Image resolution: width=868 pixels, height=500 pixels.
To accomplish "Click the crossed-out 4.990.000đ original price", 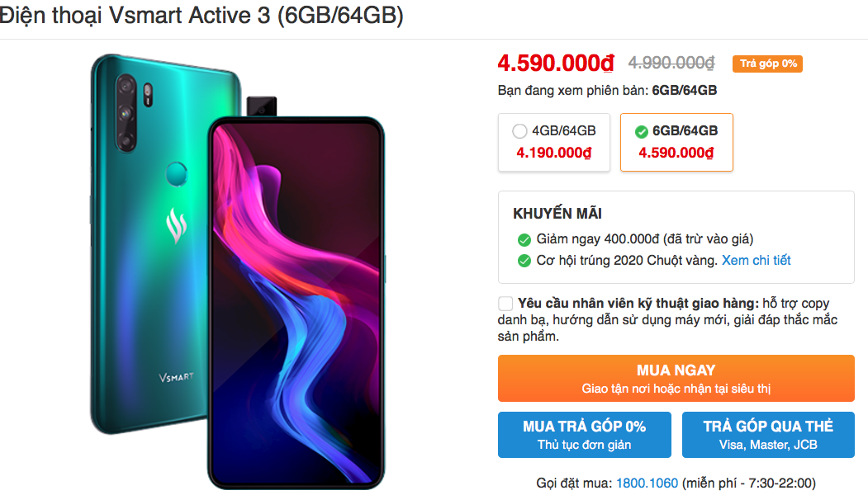I will 671,63.
